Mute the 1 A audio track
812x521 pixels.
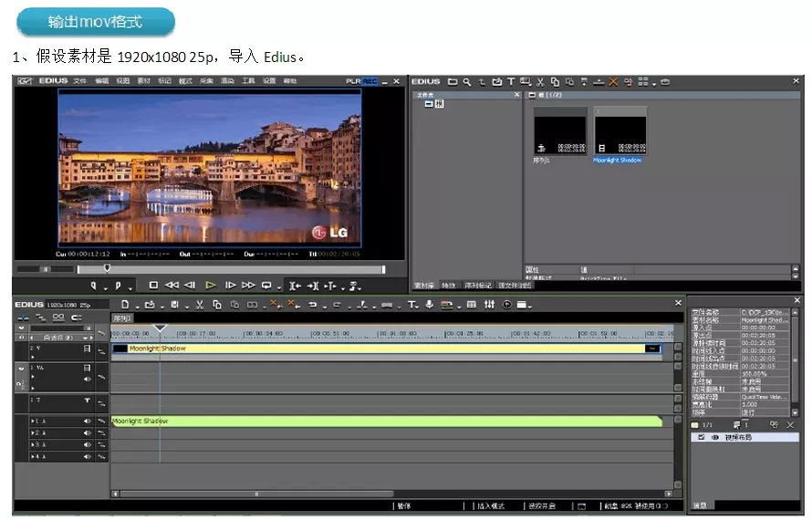coord(87,421)
